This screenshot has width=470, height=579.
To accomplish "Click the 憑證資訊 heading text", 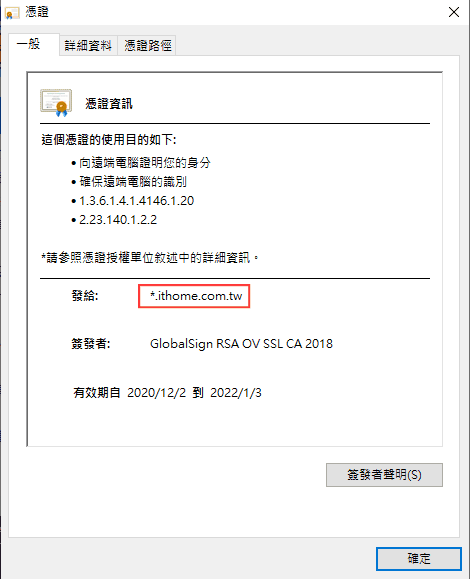I will pyautogui.click(x=109, y=103).
